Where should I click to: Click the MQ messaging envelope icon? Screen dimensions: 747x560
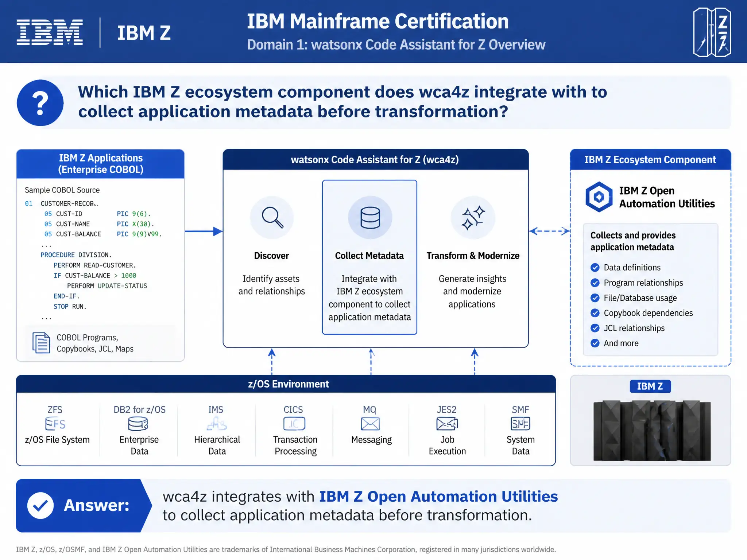tap(370, 424)
